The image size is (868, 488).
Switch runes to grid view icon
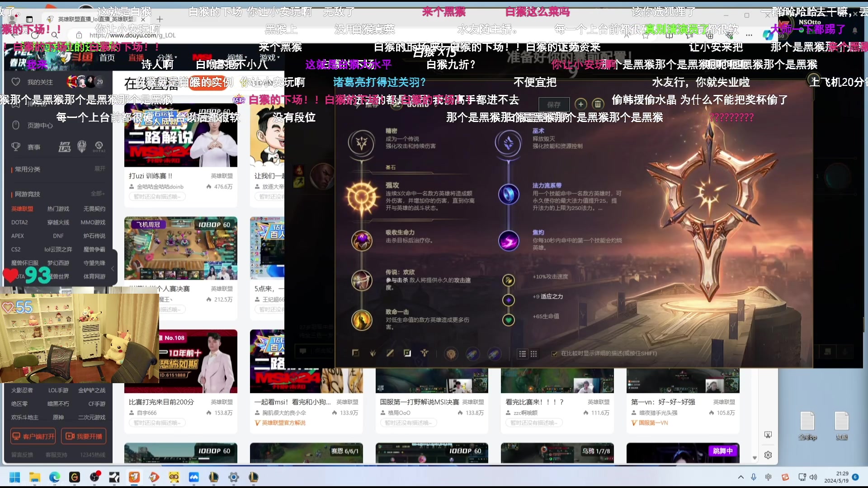tap(534, 354)
